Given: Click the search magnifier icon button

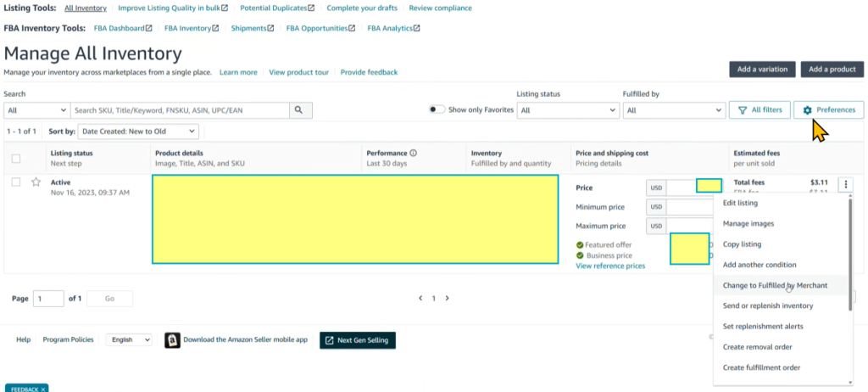Looking at the screenshot, I should (301, 110).
